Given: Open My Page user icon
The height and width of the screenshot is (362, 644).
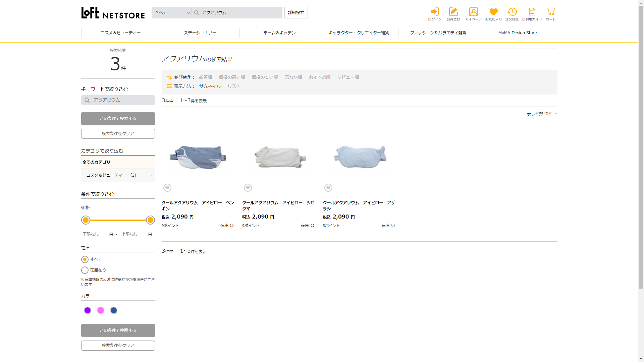Looking at the screenshot, I should tap(473, 12).
